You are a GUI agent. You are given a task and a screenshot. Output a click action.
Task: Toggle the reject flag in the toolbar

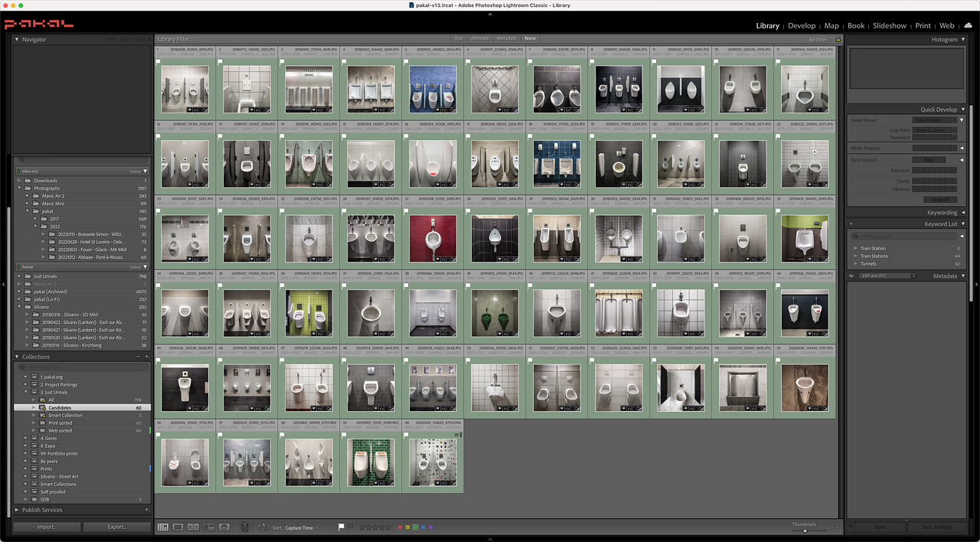[351, 527]
